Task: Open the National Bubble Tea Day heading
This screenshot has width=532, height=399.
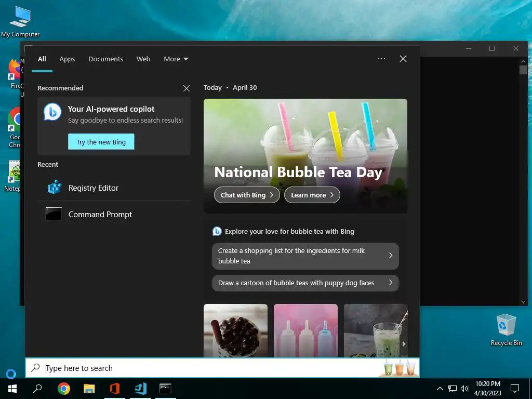Action: coord(298,172)
